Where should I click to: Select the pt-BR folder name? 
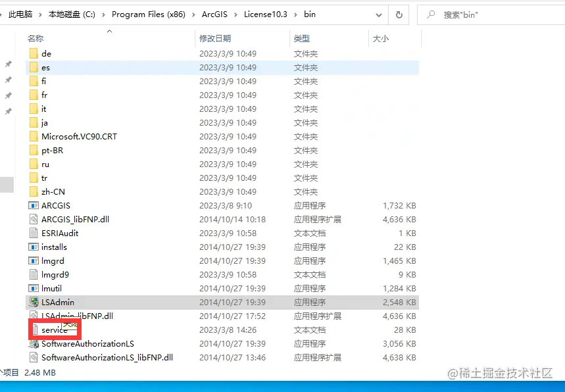click(52, 150)
